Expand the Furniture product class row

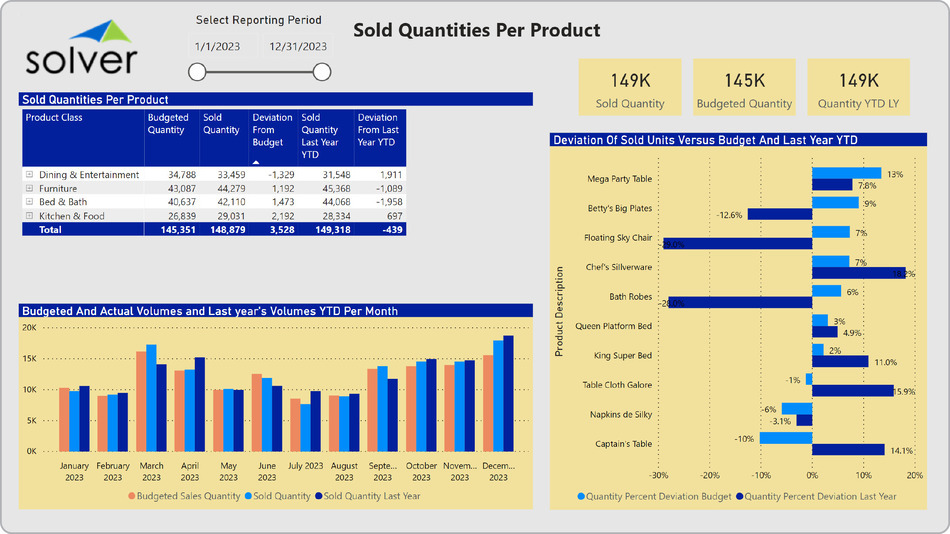(x=29, y=188)
